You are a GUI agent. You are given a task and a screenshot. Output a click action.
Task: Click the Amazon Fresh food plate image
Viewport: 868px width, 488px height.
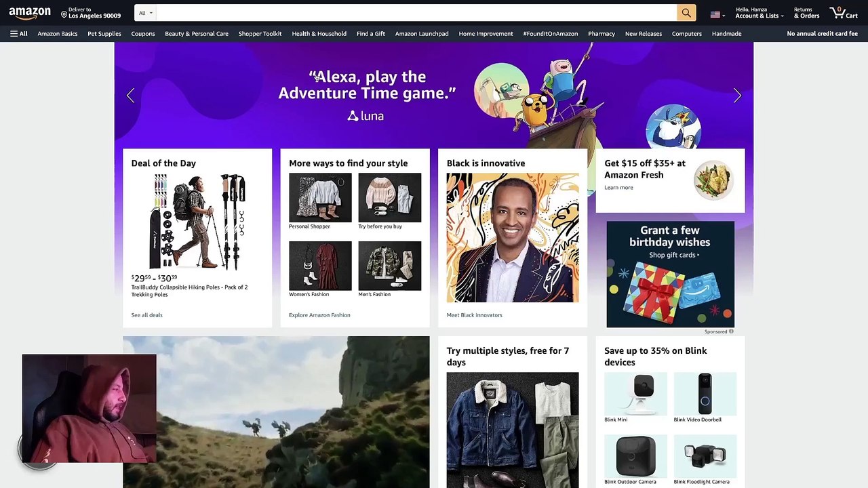tap(713, 180)
